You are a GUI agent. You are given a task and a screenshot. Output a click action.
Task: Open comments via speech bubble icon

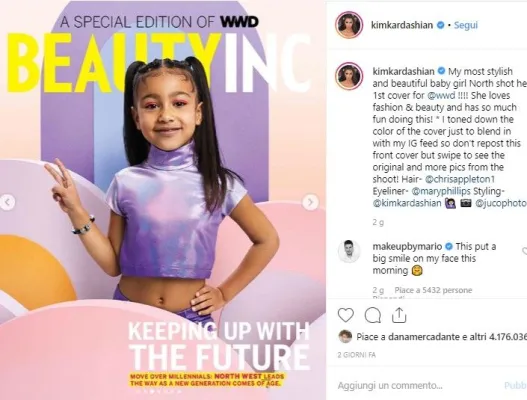[x=372, y=315]
